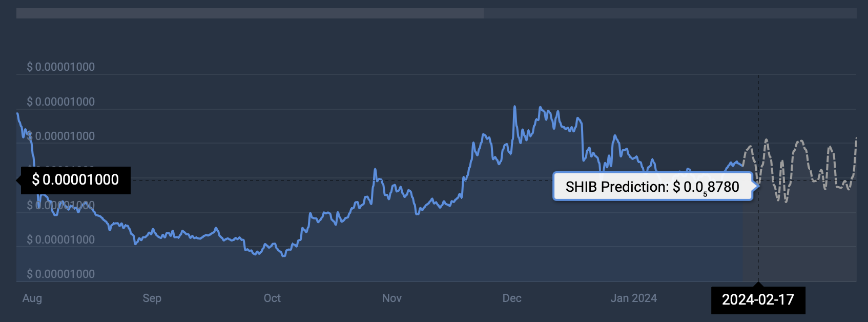Click the Dec label on the time axis

tap(512, 298)
